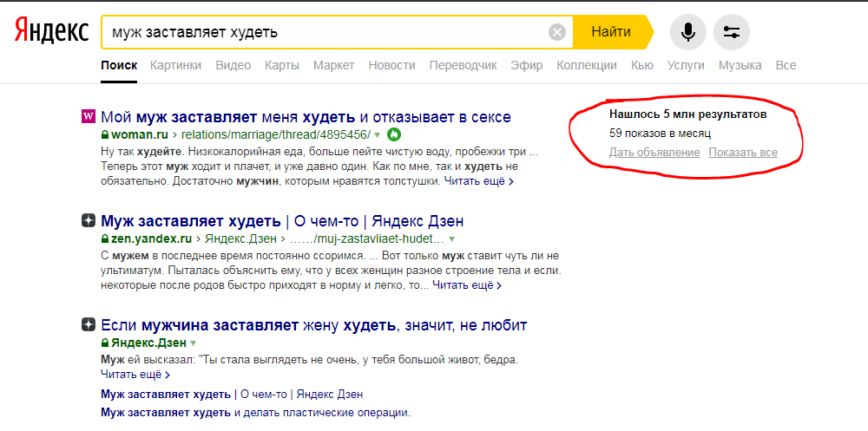Click the '59 показов в месяц' text
This screenshot has height=431, width=868.
coord(660,134)
